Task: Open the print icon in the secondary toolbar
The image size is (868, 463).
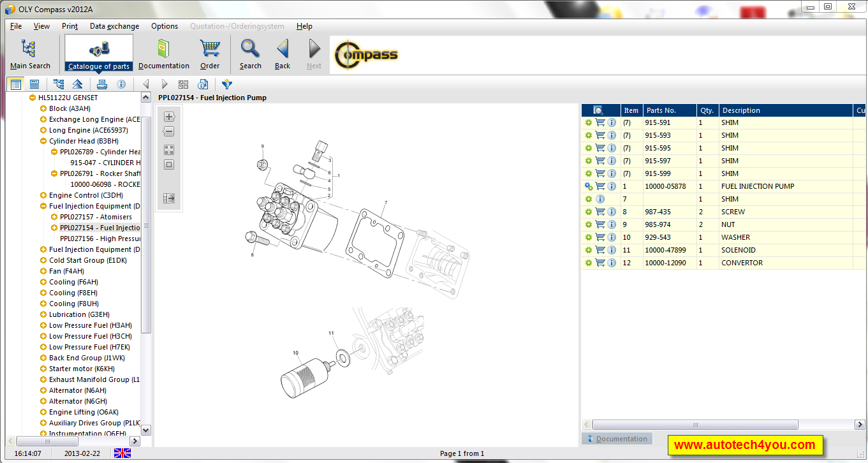Action: point(101,84)
